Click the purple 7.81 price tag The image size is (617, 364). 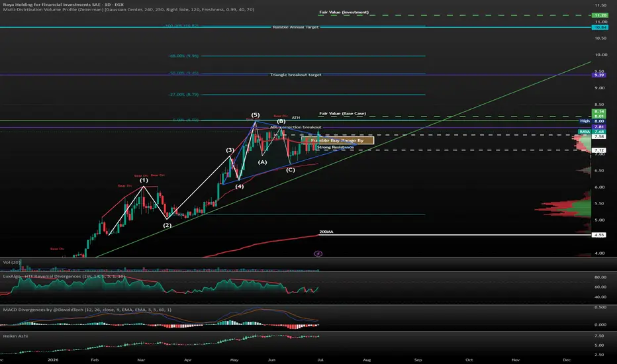point(599,126)
